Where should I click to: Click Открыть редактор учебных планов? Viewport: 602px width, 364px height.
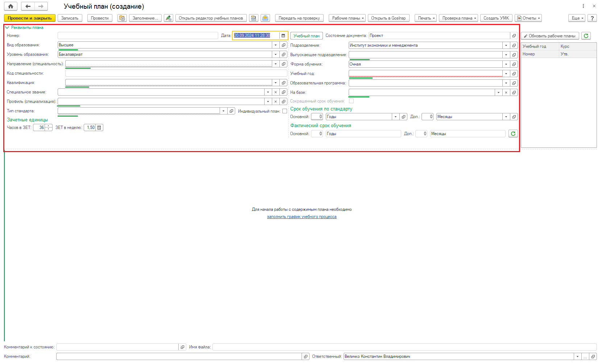[x=211, y=18]
